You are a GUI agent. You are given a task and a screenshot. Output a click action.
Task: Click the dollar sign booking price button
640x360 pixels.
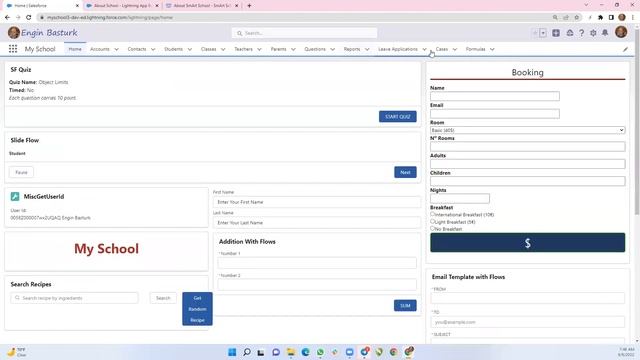coord(527,243)
